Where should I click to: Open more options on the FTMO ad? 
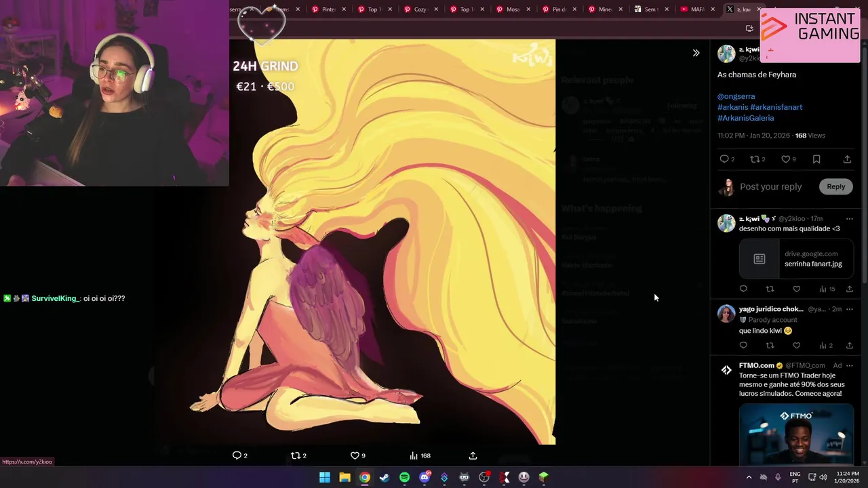point(849,365)
